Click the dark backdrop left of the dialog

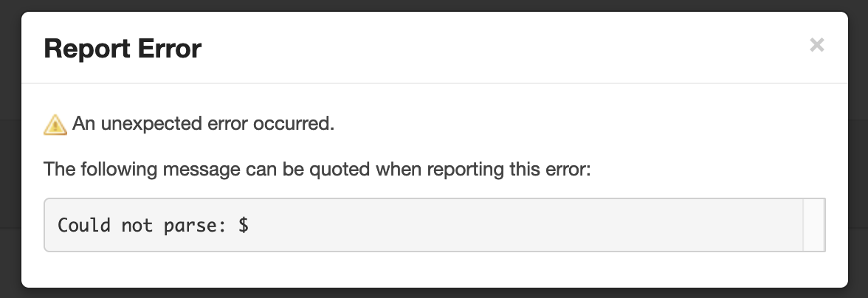[10, 148]
